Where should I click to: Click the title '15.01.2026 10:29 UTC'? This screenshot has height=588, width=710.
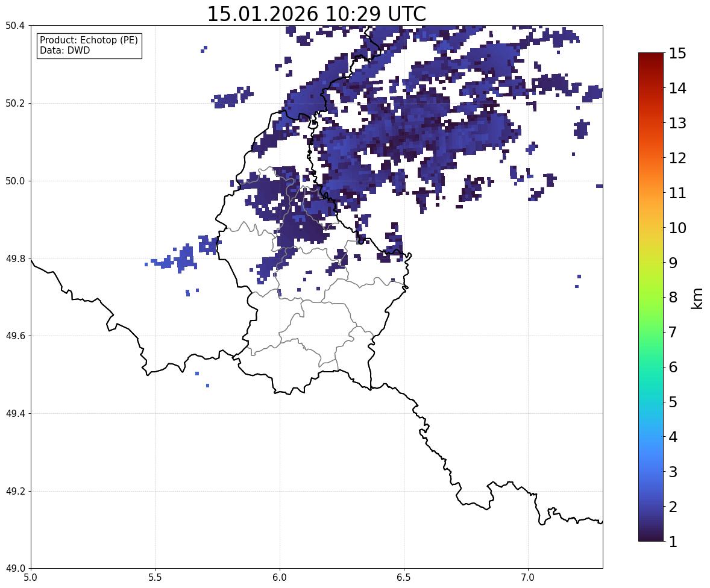coord(316,14)
